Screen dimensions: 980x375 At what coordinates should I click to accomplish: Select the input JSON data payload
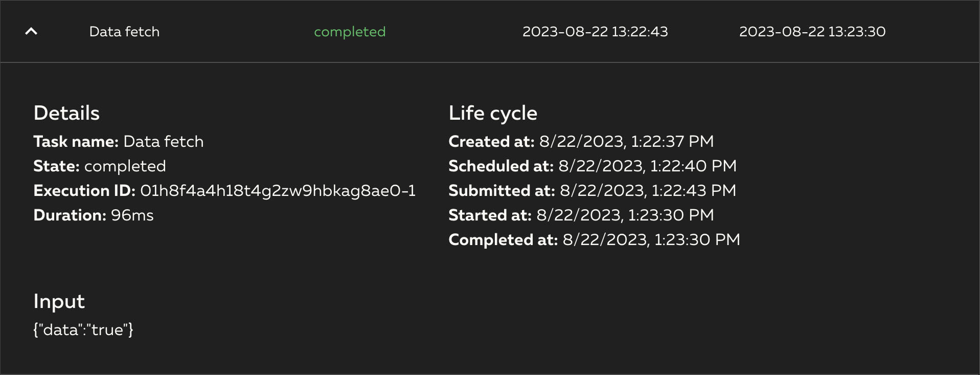coord(82,330)
